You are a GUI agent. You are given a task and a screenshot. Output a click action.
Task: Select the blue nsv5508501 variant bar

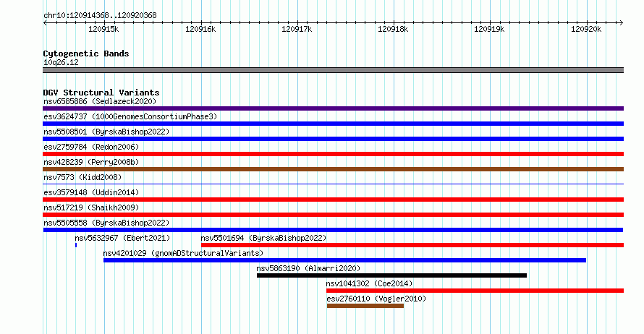(333, 139)
